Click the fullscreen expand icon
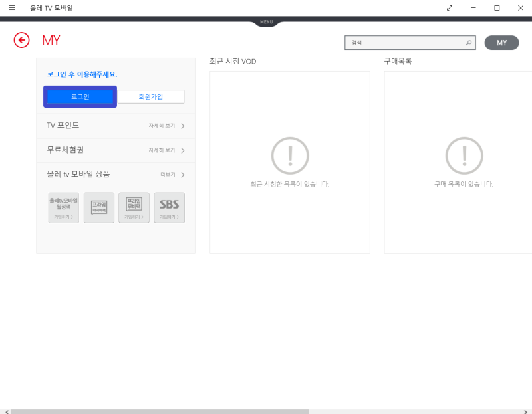 [x=450, y=8]
